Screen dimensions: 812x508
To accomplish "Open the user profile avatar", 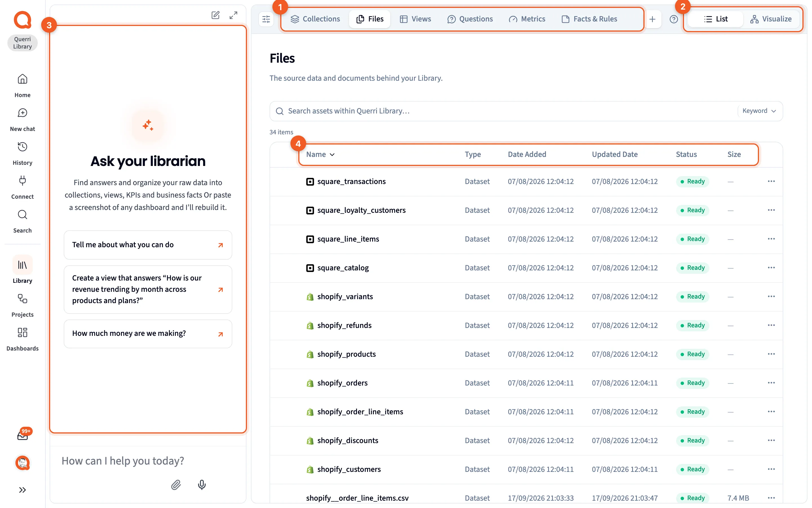I will coord(23,463).
